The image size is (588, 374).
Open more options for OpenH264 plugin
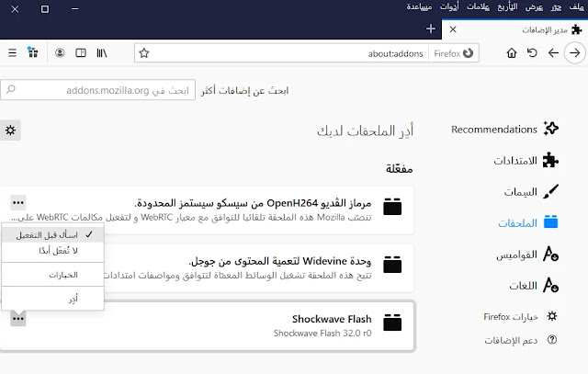pos(18,202)
